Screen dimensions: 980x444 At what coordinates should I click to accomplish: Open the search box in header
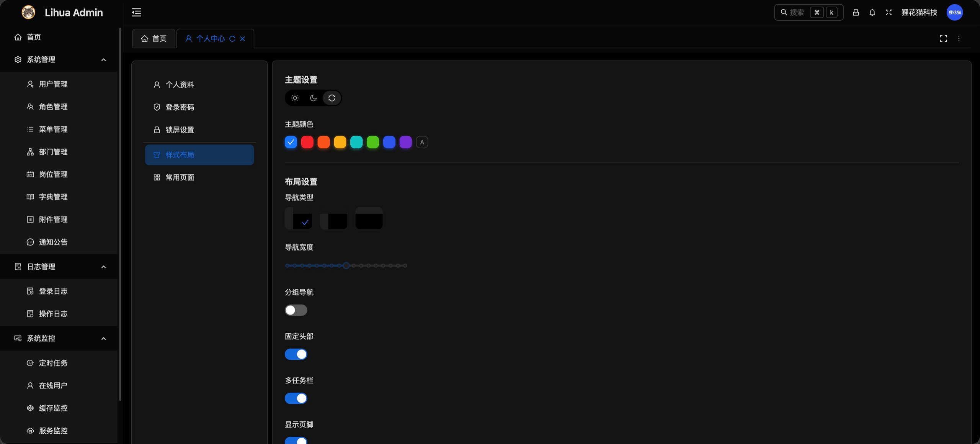[808, 12]
